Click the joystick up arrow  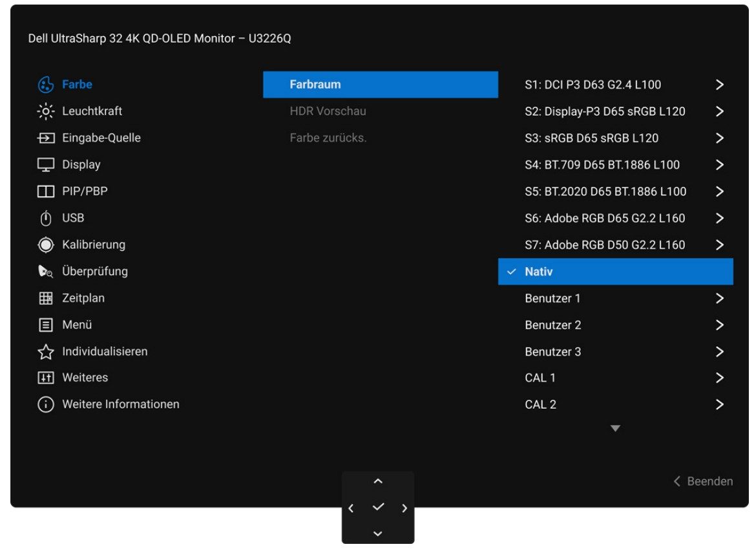click(x=378, y=481)
